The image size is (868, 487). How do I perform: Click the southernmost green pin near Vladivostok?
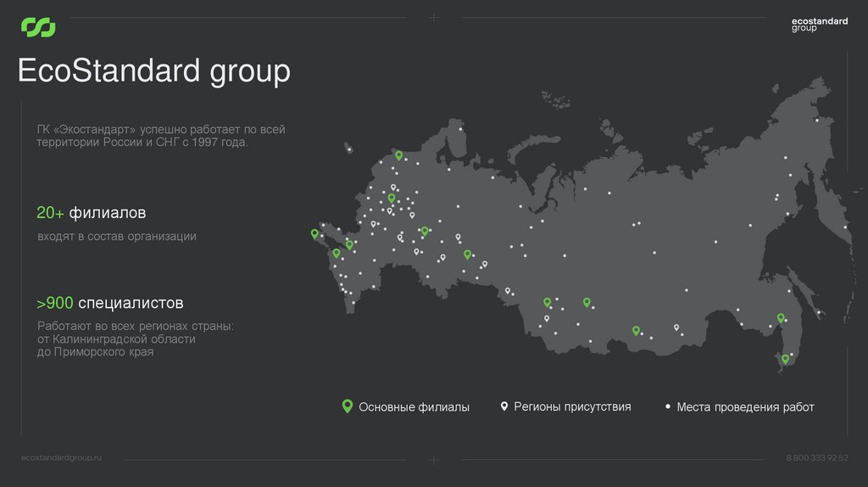point(785,359)
